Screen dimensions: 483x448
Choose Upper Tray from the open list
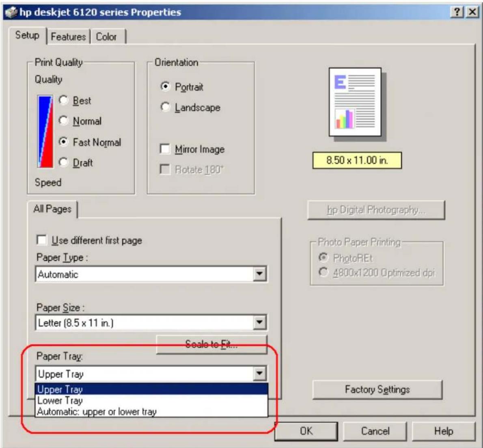click(x=151, y=389)
